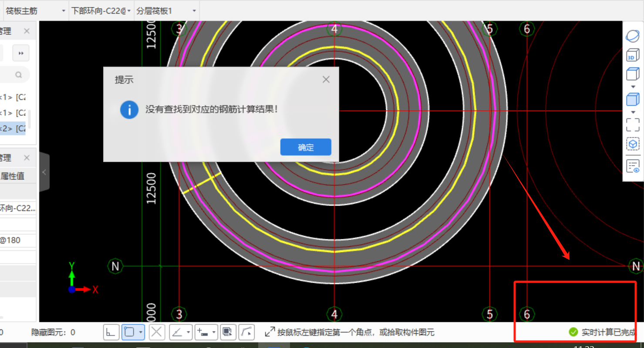Select the wireframe cube view icon
The image size is (644, 348).
[633, 74]
